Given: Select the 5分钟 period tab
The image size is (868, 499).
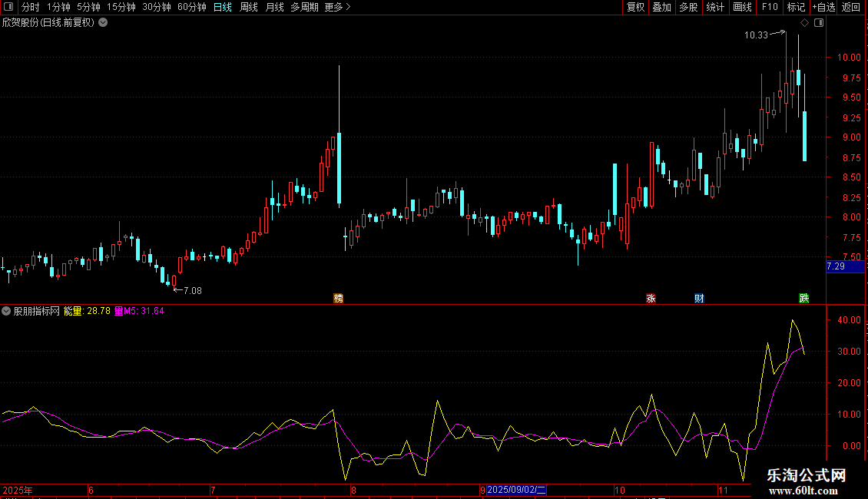Looking at the screenshot, I should pos(88,7).
